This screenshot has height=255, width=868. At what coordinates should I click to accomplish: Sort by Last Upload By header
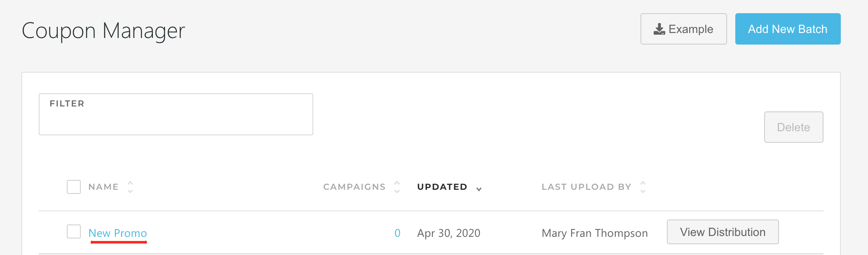(x=586, y=187)
